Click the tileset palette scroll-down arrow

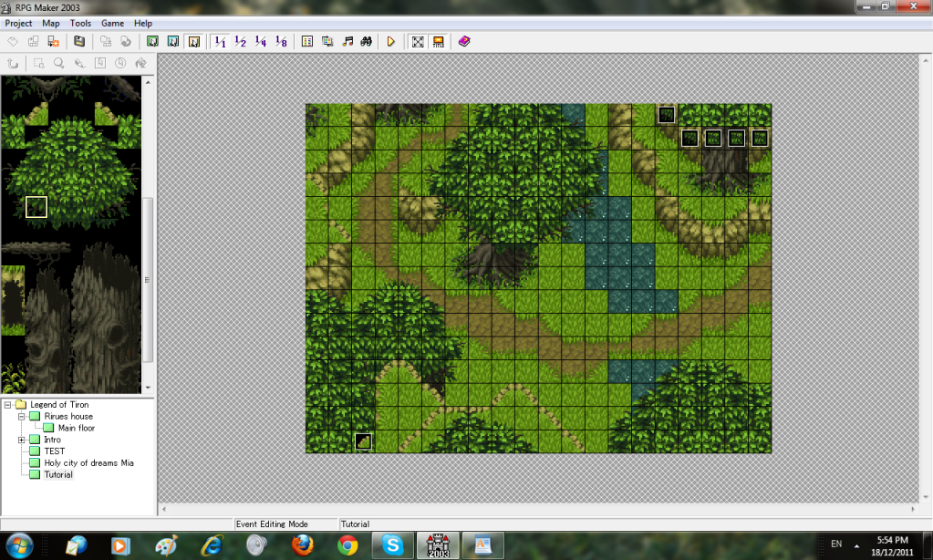tap(148, 388)
